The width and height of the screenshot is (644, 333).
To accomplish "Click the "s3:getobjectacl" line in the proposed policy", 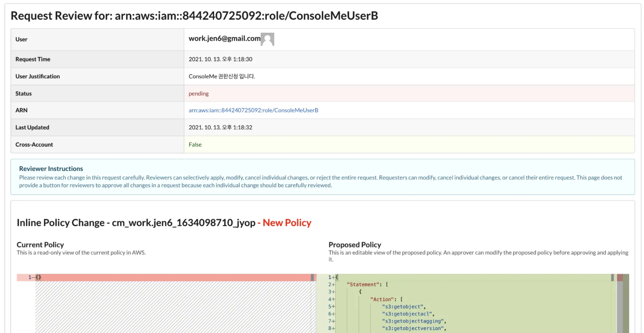I will (x=408, y=314).
